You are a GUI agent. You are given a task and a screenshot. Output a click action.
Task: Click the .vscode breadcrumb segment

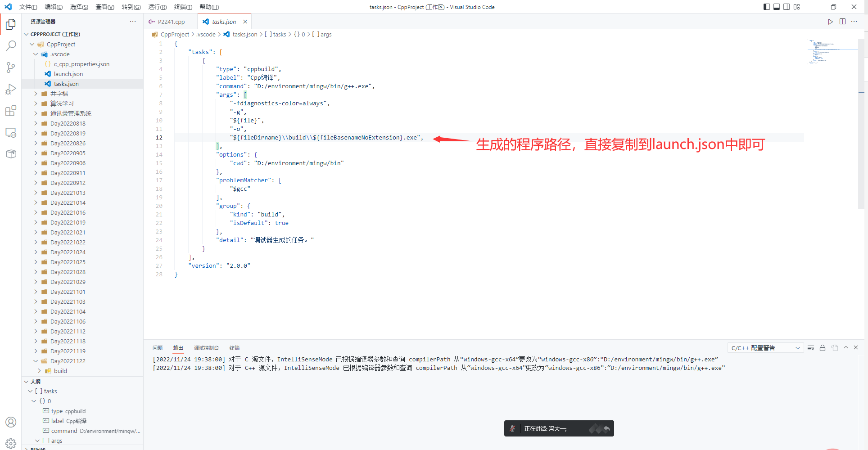206,34
